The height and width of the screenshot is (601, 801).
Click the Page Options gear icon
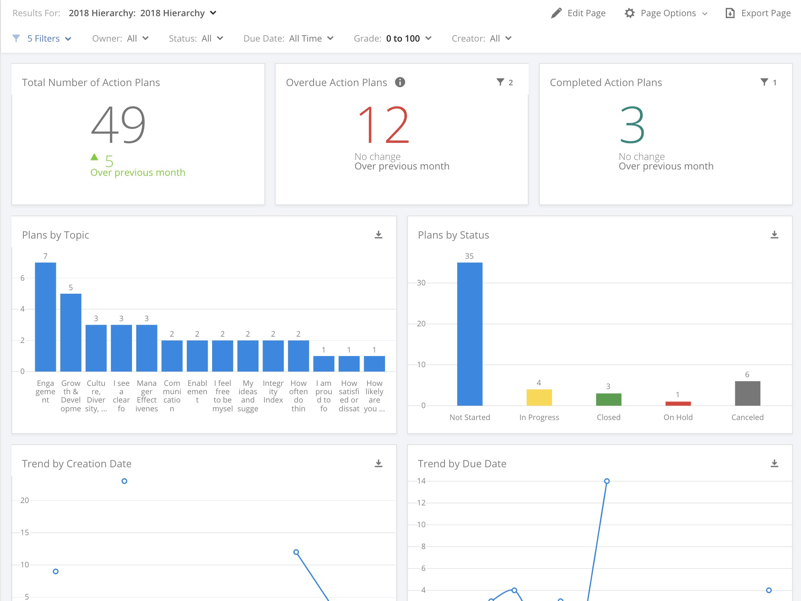pyautogui.click(x=629, y=13)
